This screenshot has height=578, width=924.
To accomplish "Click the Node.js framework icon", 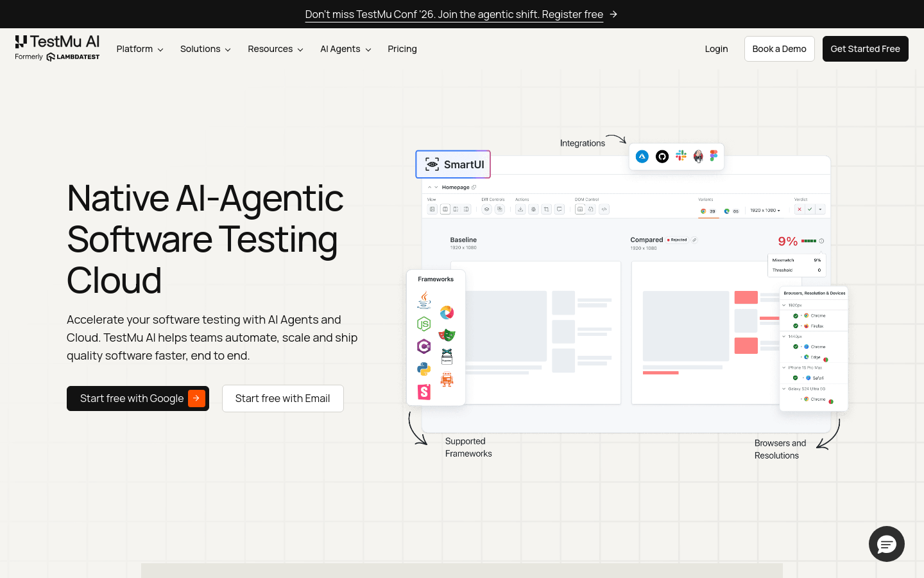I will click(424, 324).
